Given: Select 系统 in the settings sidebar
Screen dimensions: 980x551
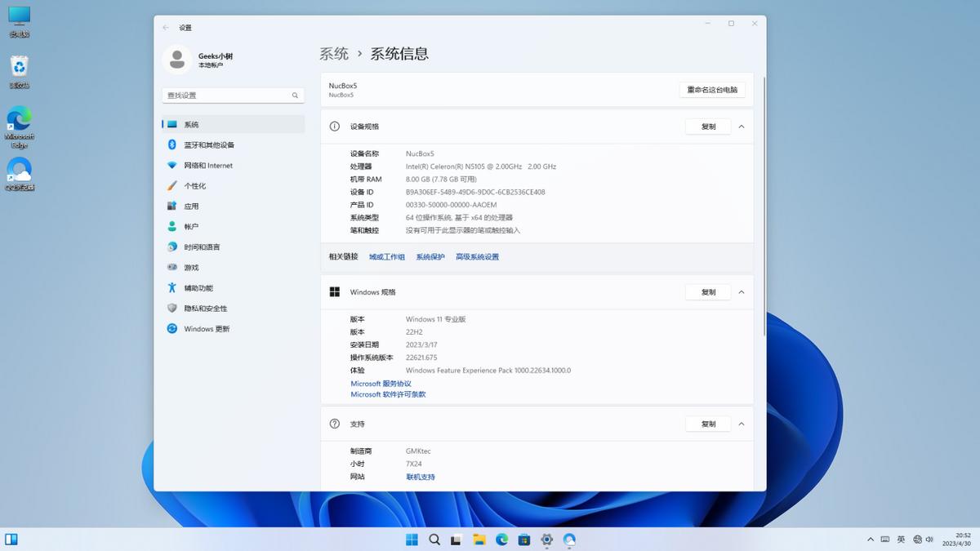Looking at the screenshot, I should (189, 124).
